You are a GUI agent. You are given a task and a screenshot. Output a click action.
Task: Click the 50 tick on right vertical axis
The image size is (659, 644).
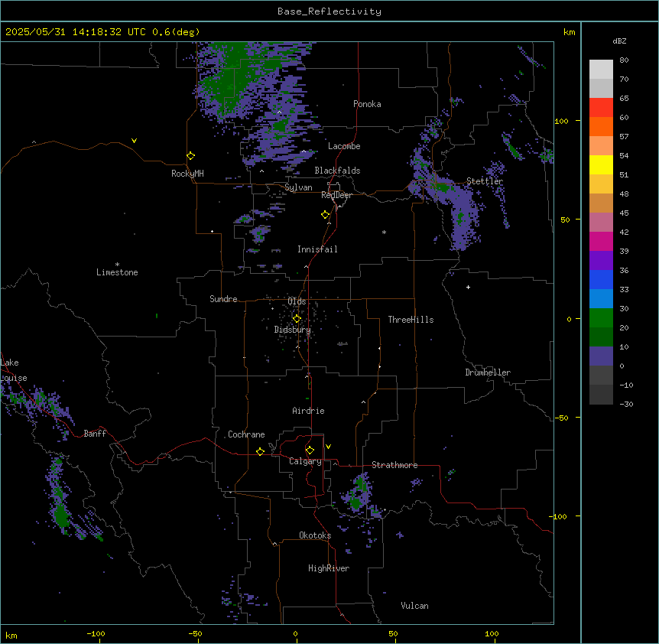pos(565,220)
